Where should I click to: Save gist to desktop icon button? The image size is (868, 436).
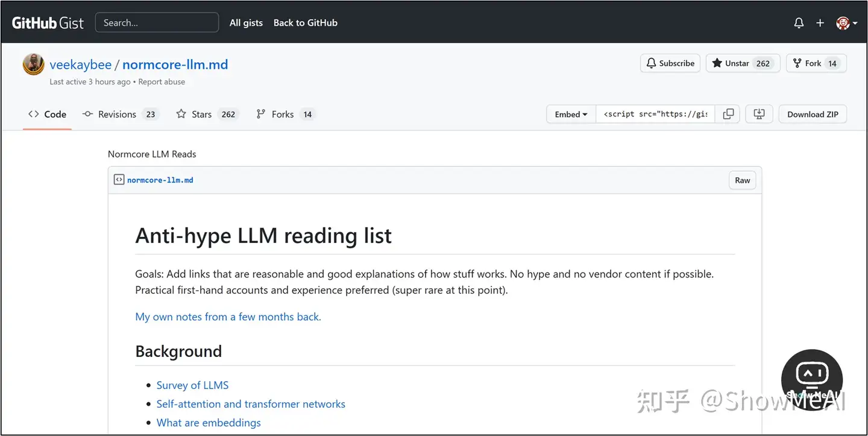(759, 114)
